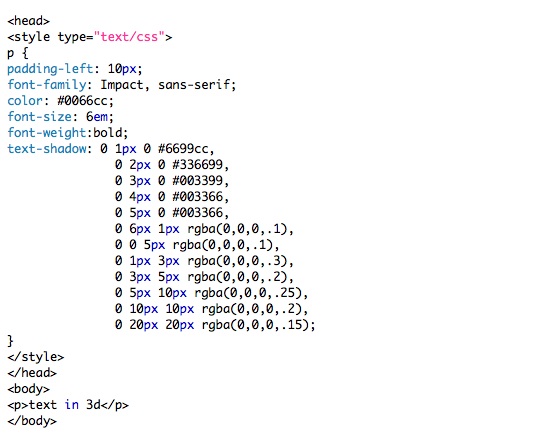Click the closing </head> tag
The image size is (550, 444).
tap(32, 373)
